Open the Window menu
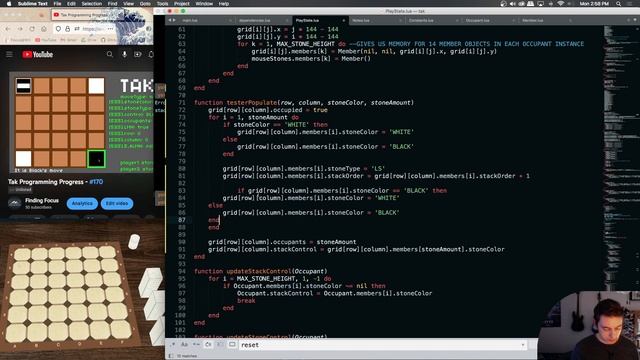This screenshot has height=360, width=640. pos(204,4)
